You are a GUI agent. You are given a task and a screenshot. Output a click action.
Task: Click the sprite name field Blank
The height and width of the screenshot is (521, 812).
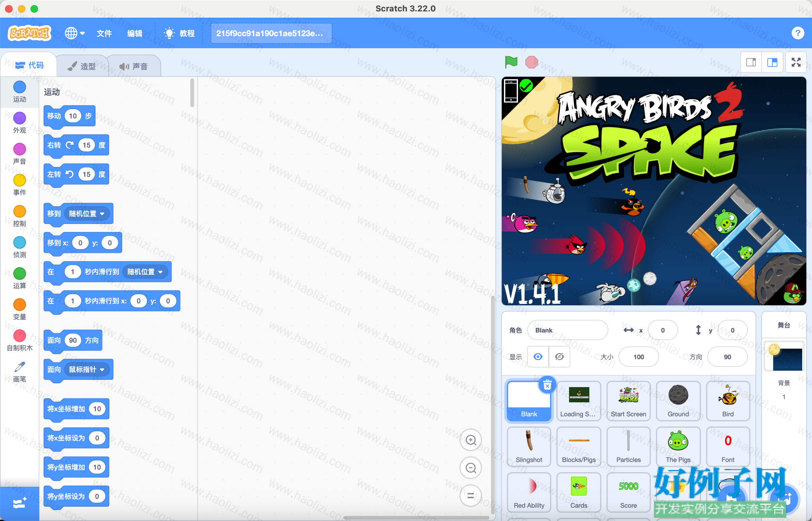coord(567,330)
